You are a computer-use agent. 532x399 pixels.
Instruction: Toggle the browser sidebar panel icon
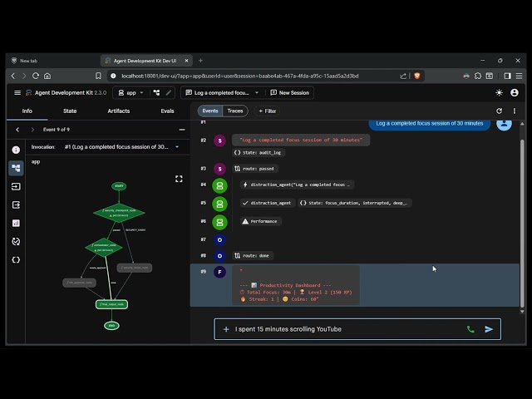[508, 76]
